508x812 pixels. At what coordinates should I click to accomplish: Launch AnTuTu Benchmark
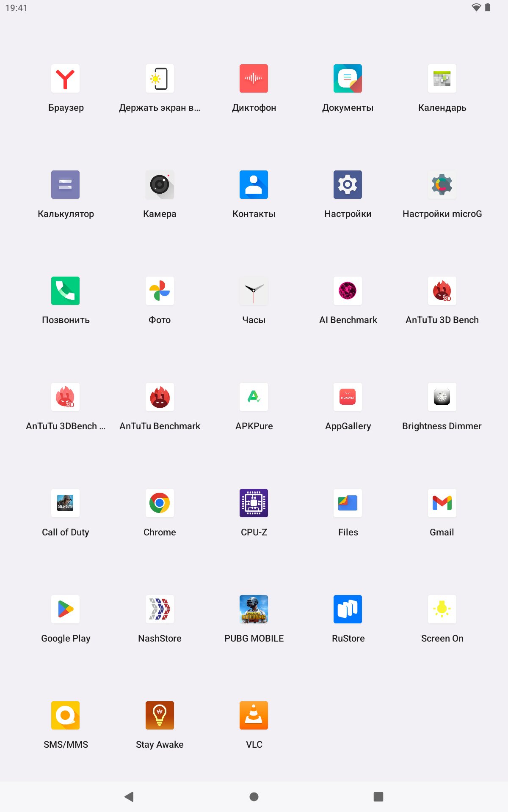(x=160, y=397)
